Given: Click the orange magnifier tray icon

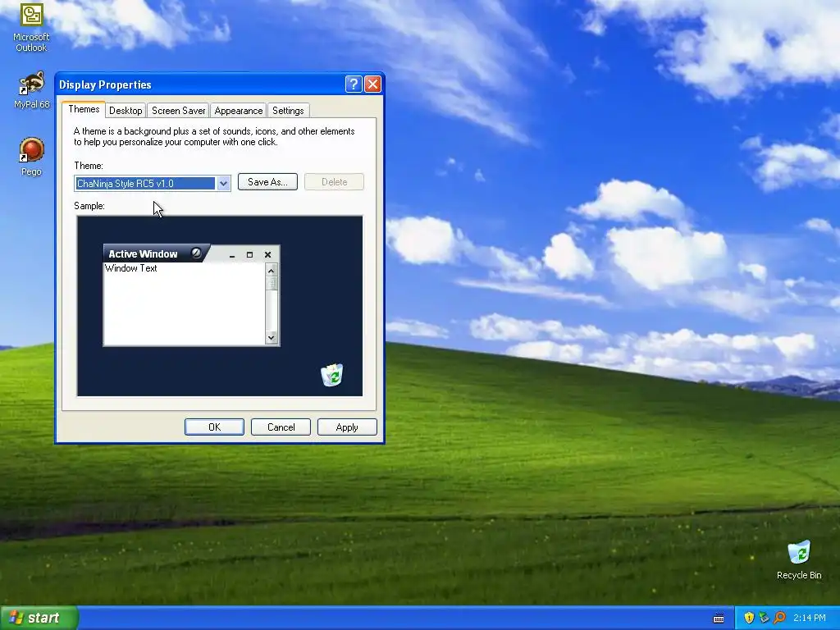Looking at the screenshot, I should click(x=779, y=618).
